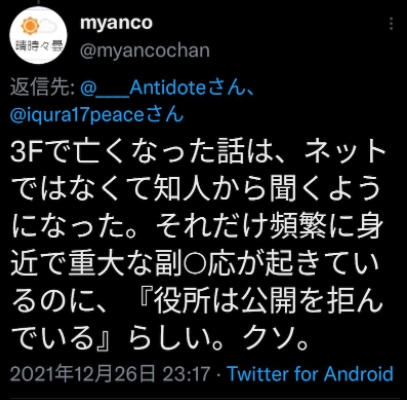The width and height of the screenshot is (407, 400).
Task: Click the 晴時々曇 caption in avatar
Action: tap(38, 46)
